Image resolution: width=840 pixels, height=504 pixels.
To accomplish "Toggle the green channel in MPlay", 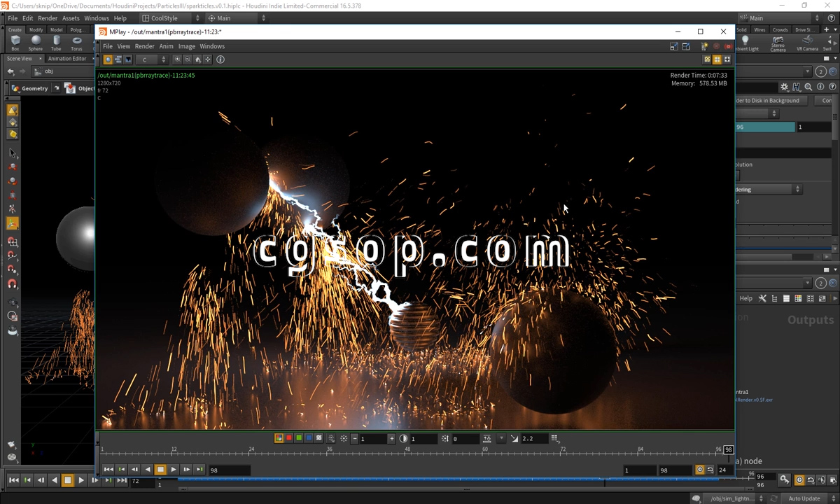I will tap(299, 438).
